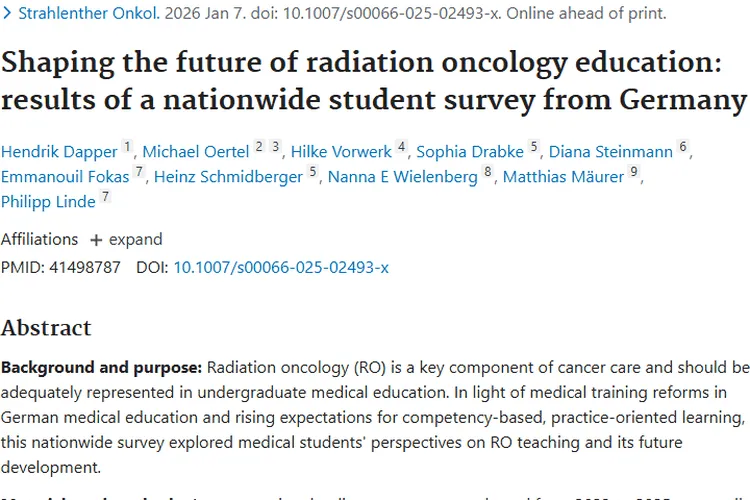The height and width of the screenshot is (500, 750).
Task: Click the plus icon beside expand
Action: click(x=97, y=240)
